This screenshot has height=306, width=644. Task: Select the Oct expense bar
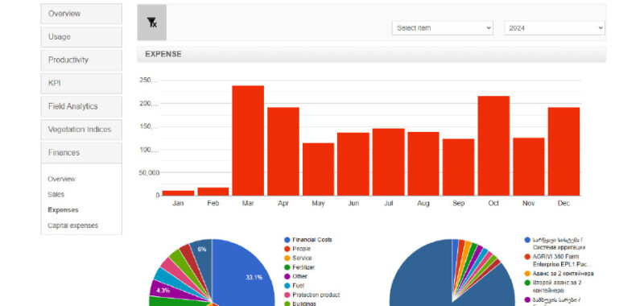pos(493,146)
